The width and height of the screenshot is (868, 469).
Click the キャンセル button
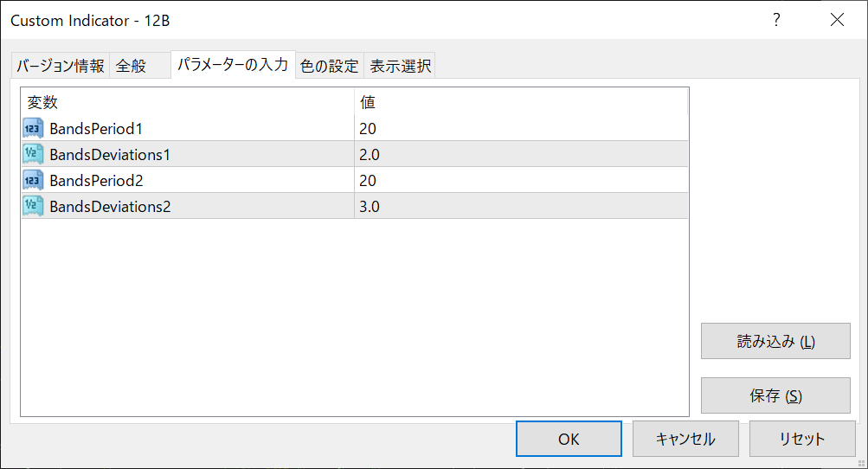coord(685,439)
